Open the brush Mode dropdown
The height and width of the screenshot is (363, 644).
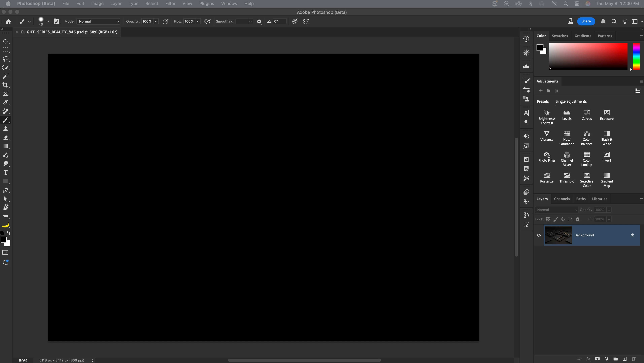tap(98, 22)
